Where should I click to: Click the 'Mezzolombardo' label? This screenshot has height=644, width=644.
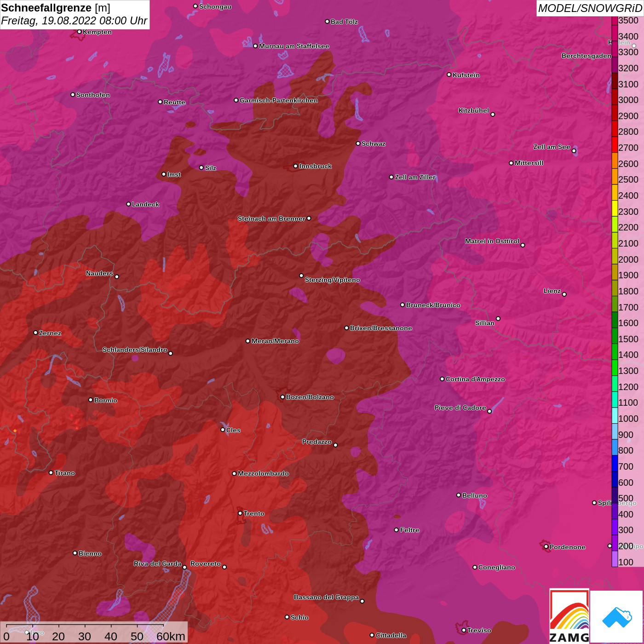[264, 473]
